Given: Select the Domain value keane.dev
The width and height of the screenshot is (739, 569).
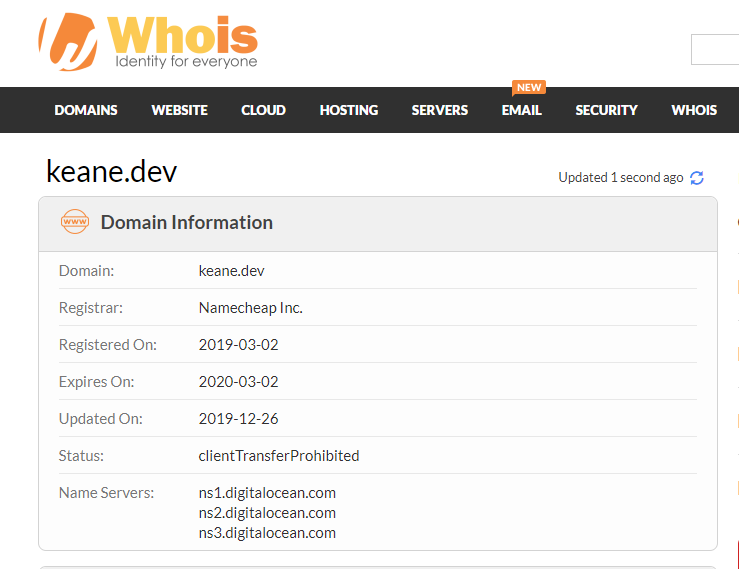Looking at the screenshot, I should coord(231,271).
